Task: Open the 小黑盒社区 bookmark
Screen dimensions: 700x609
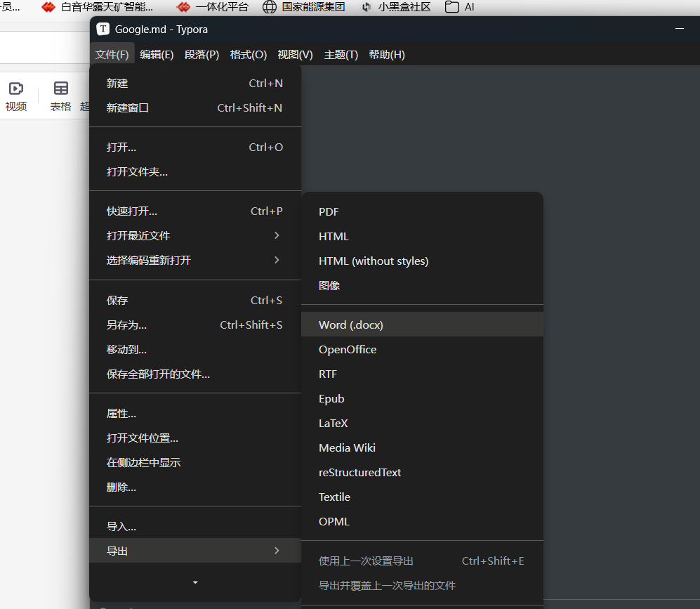Action: [395, 7]
